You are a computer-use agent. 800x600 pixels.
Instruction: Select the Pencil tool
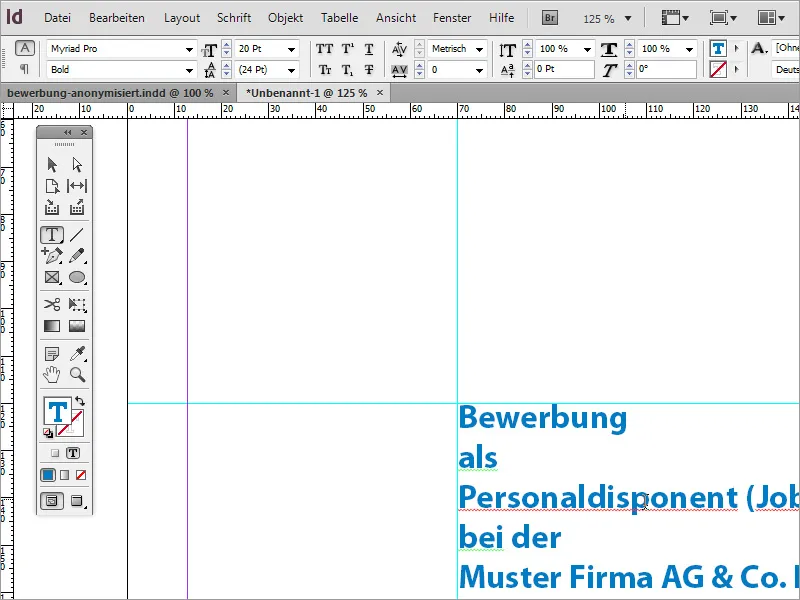point(77,255)
